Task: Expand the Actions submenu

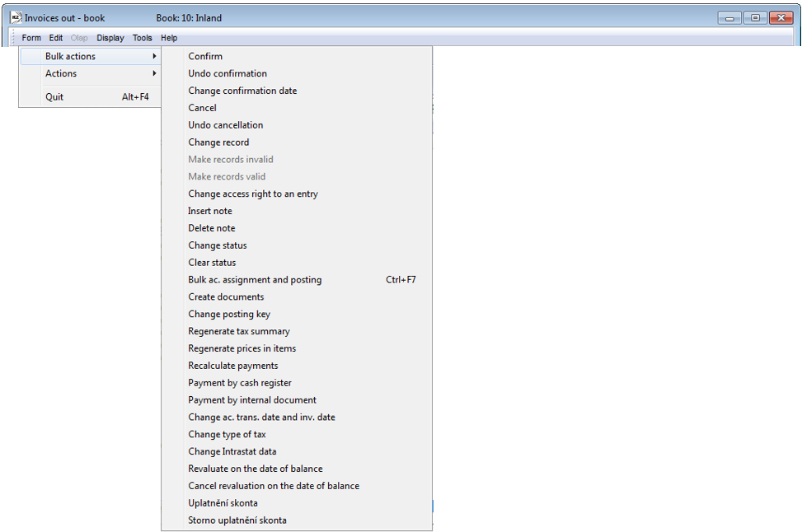Action: click(x=90, y=73)
